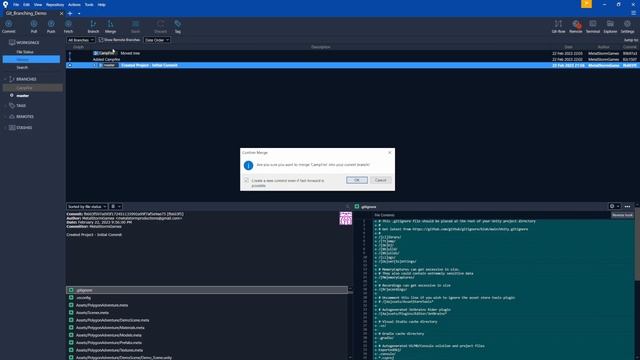Open Explorer from the toolbar
The width and height of the screenshot is (640, 360).
click(610, 27)
